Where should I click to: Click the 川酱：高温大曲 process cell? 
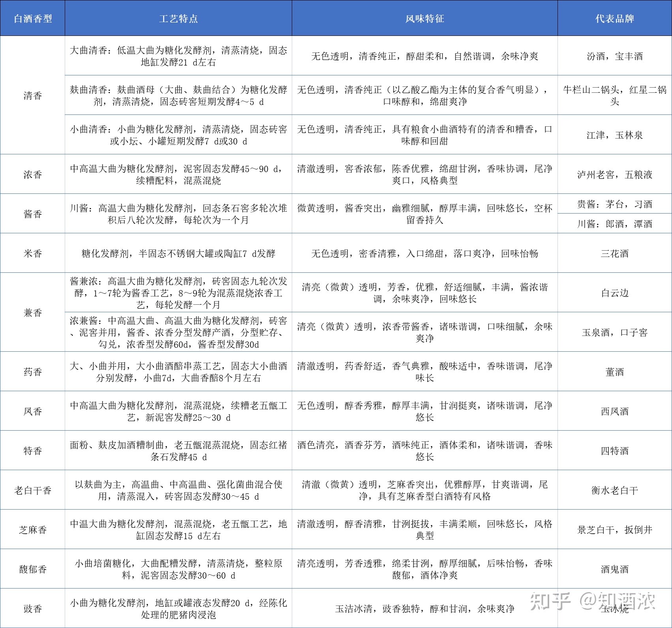point(178,214)
